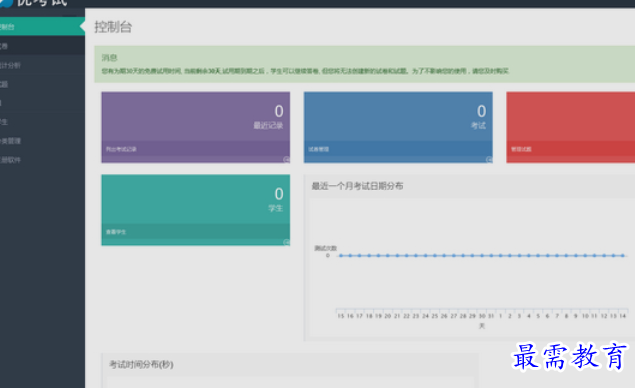The image size is (635, 388).
Task: Click the 控制台 page heading
Action: point(113,27)
